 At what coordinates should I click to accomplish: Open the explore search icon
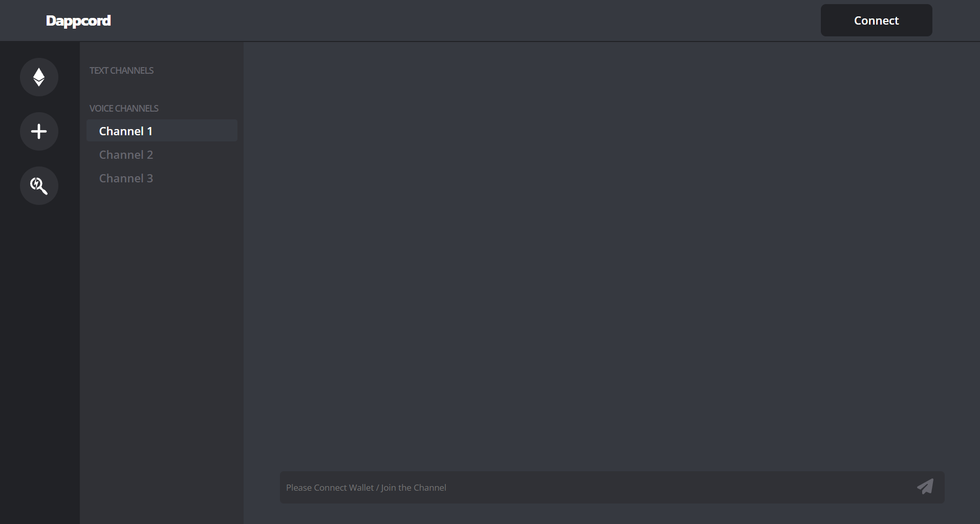[x=39, y=186]
